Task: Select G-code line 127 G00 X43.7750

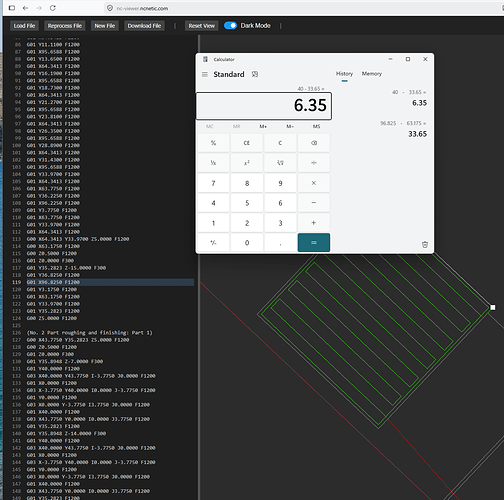Action: pos(78,340)
